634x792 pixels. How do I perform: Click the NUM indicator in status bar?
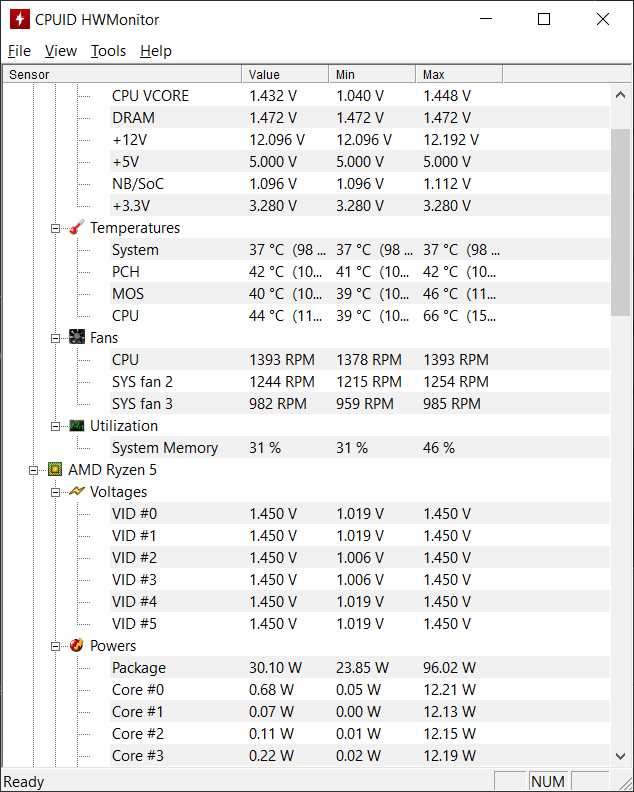tap(548, 781)
